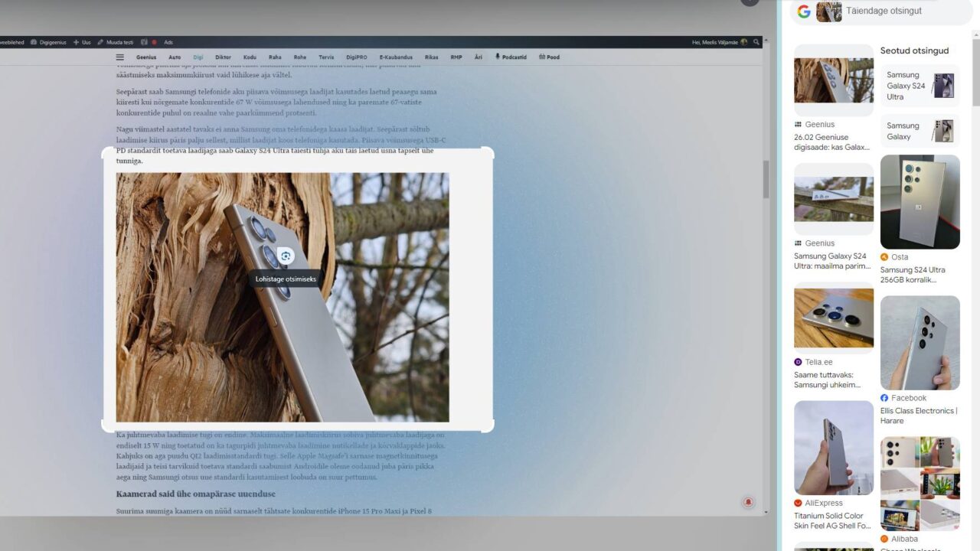Open the 'Samsung Galaxy S24 Ultra: maailma parim' result
The height and width of the screenshot is (551, 980).
coord(832,261)
